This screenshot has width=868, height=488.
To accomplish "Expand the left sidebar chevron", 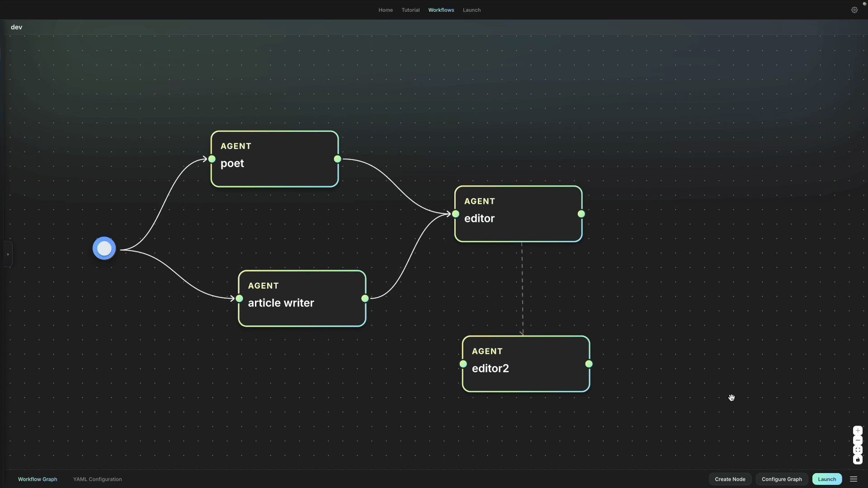I will (8, 254).
